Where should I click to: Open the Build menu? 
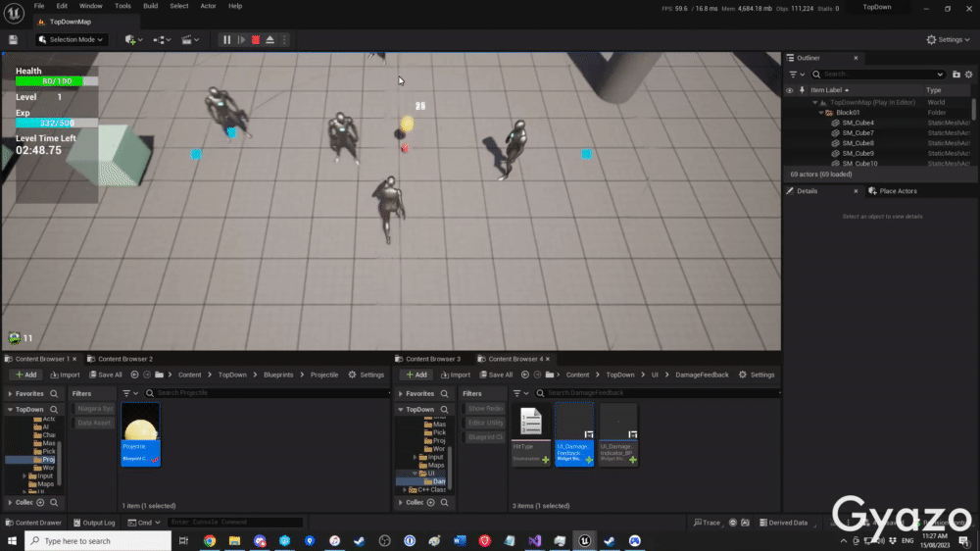pyautogui.click(x=150, y=6)
